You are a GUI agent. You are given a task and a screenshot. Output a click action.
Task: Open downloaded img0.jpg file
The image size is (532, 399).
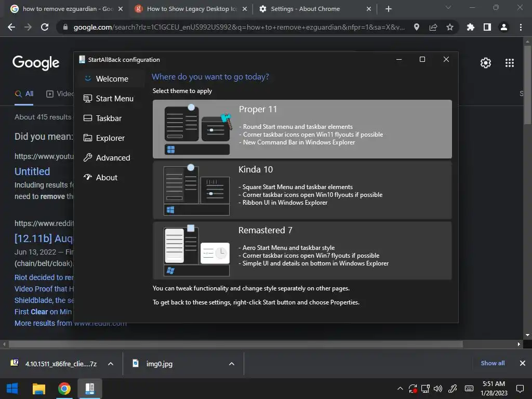[153, 364]
